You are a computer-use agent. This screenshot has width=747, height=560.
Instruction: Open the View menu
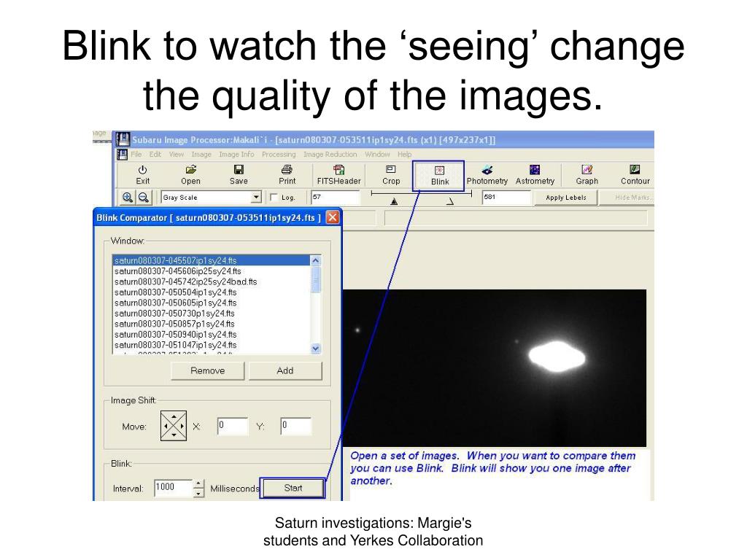point(177,155)
